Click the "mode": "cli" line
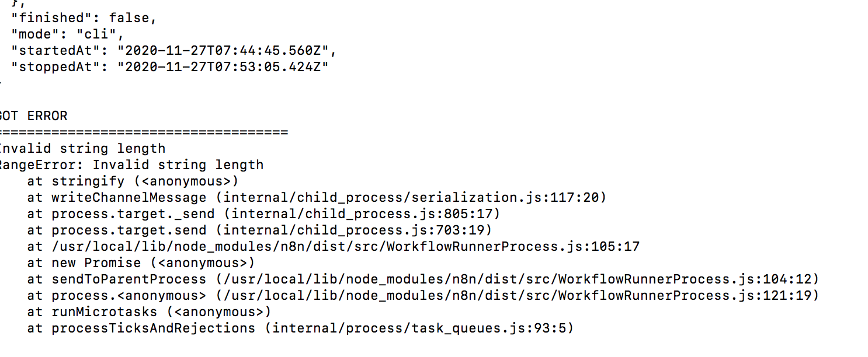The width and height of the screenshot is (868, 357). point(68,34)
